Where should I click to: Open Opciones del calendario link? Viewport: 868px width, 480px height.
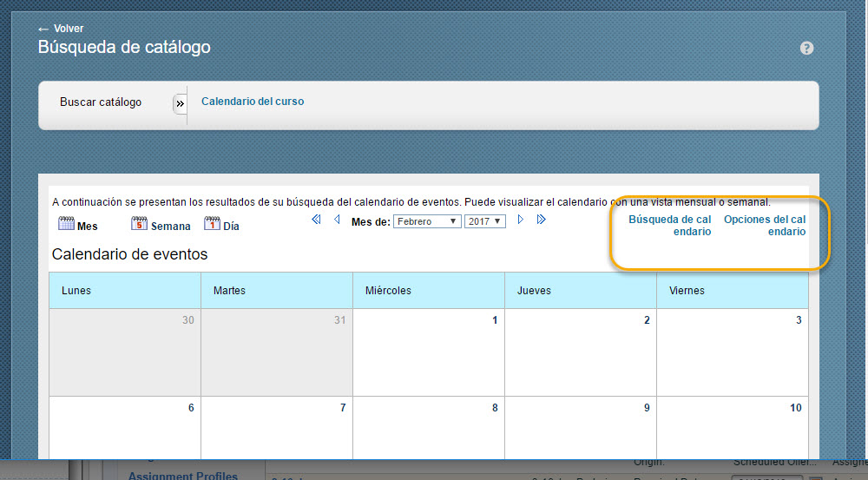765,226
